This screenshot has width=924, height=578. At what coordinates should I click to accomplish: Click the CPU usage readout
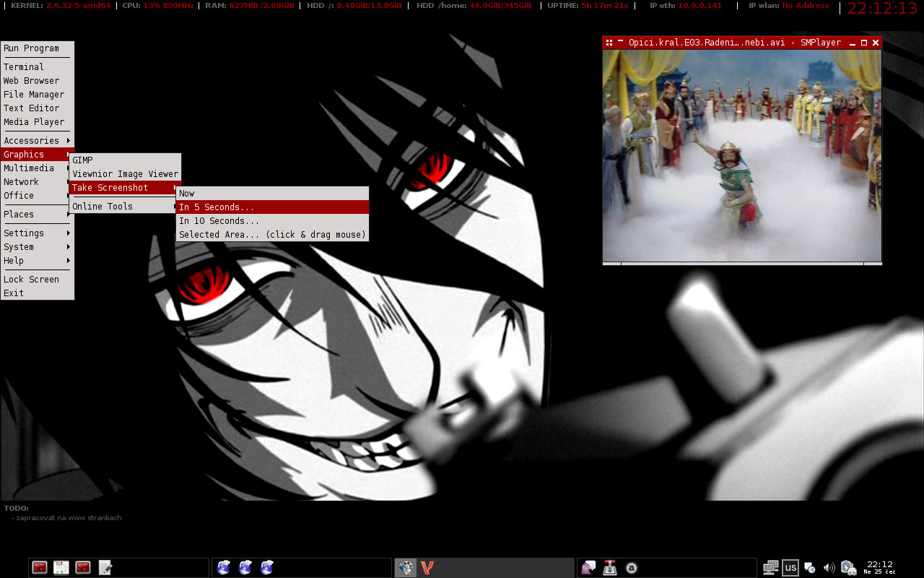click(159, 6)
